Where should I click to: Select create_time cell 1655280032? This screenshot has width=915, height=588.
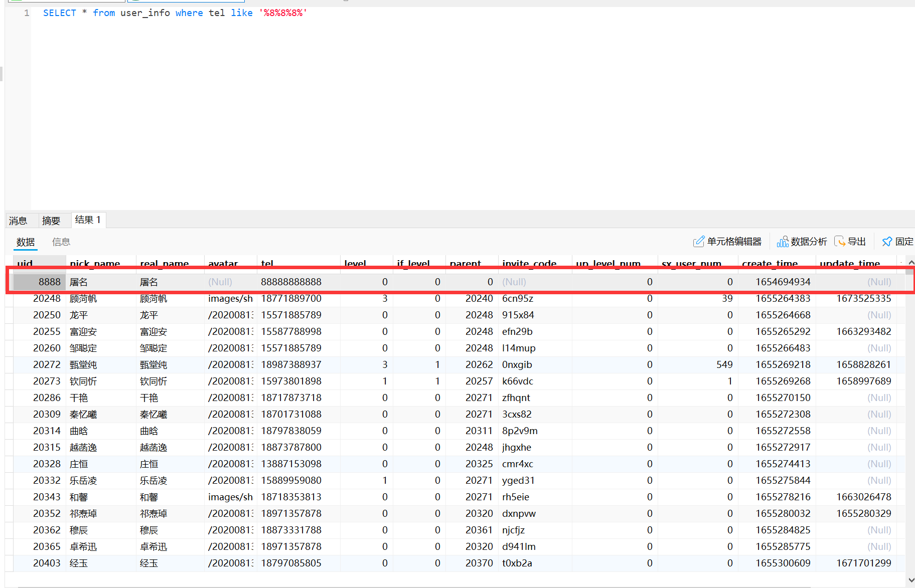point(776,513)
